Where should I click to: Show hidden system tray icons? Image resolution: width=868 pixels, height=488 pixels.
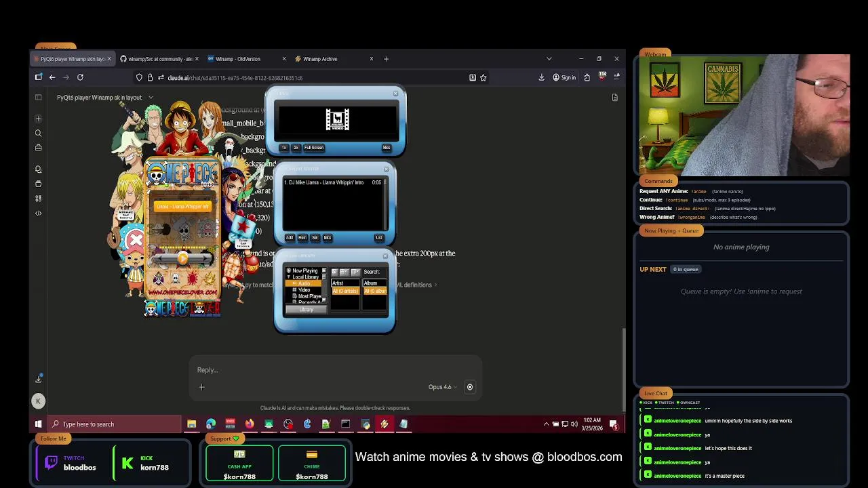(x=546, y=424)
